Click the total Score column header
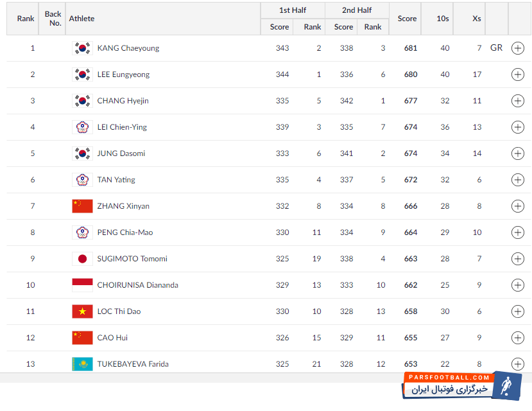 407,19
